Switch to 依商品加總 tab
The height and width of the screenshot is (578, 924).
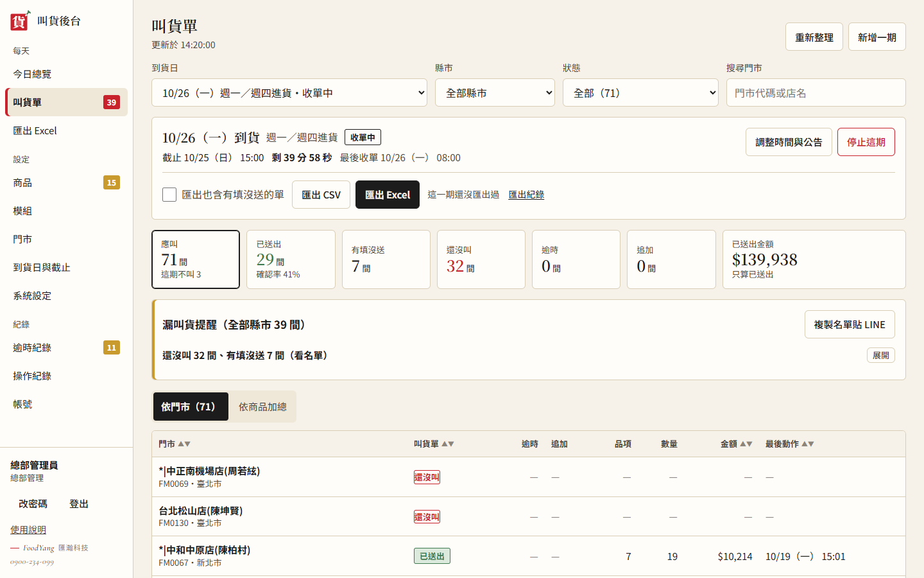click(x=262, y=407)
